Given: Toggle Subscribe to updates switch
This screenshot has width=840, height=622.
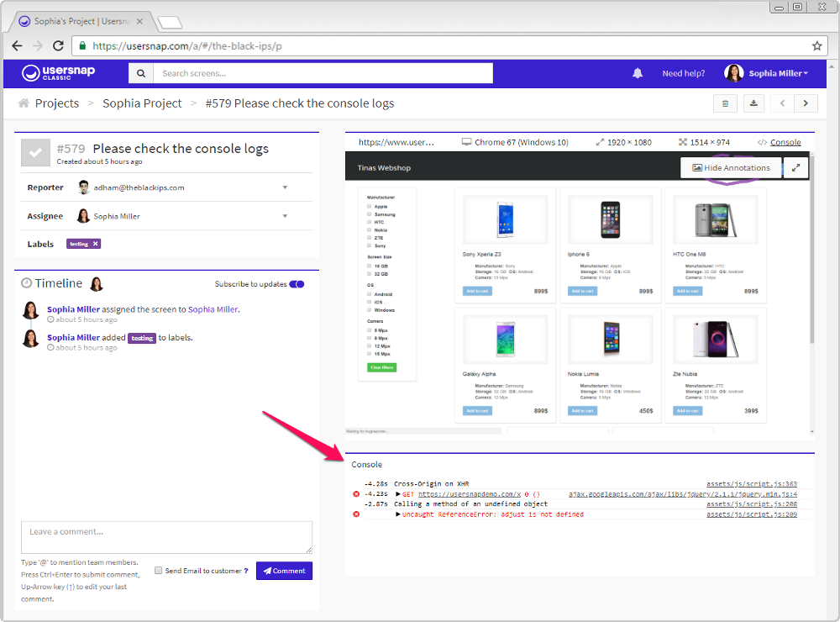Looking at the screenshot, I should coord(297,284).
